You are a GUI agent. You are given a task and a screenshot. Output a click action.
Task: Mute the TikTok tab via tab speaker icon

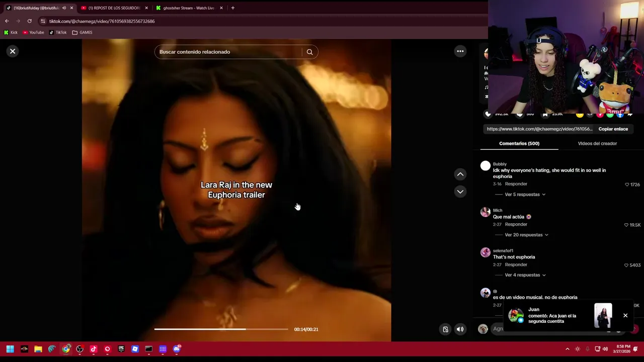point(64,8)
